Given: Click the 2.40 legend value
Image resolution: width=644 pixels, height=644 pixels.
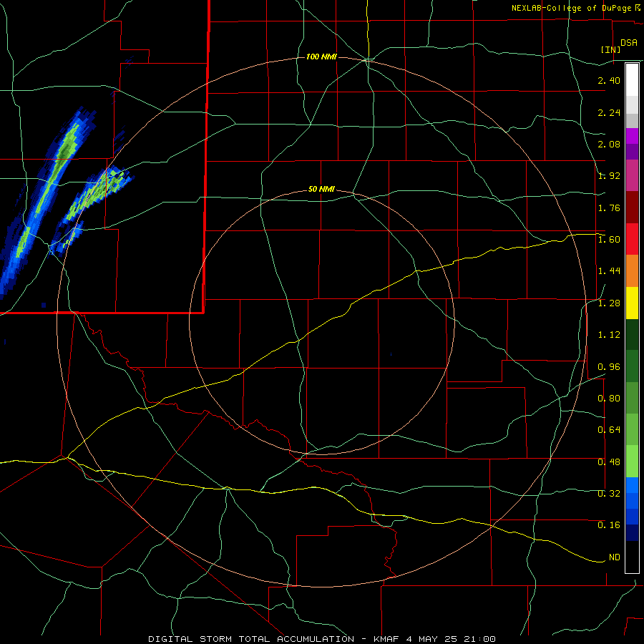Looking at the screenshot, I should pos(609,80).
